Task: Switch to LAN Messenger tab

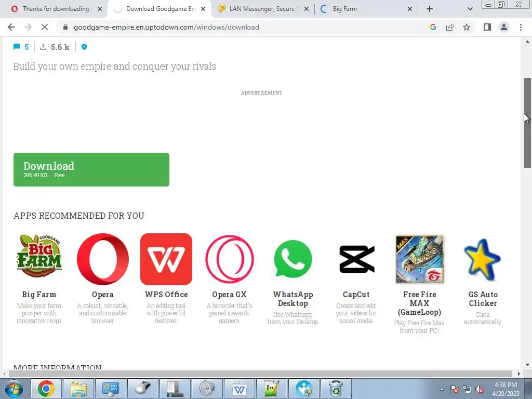Action: coord(263,9)
